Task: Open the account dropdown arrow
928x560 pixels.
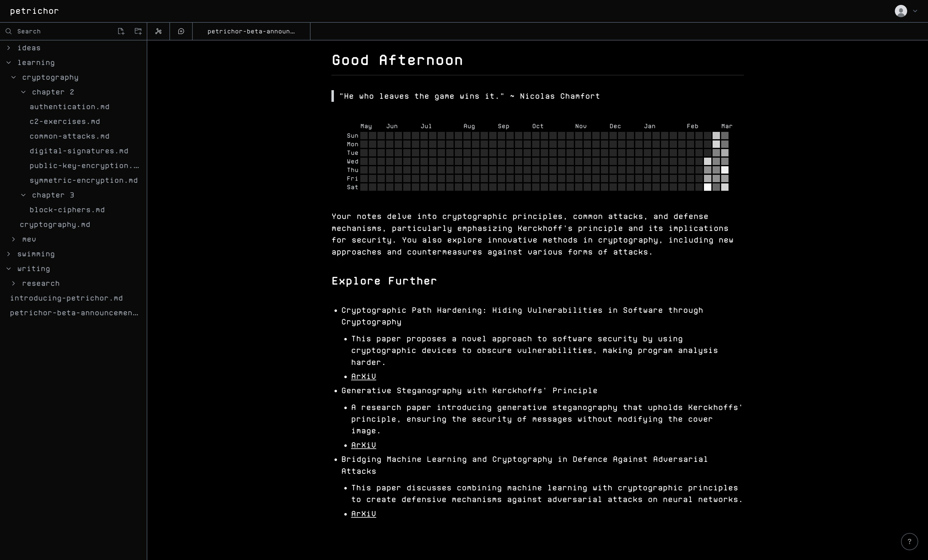Action: (x=915, y=11)
